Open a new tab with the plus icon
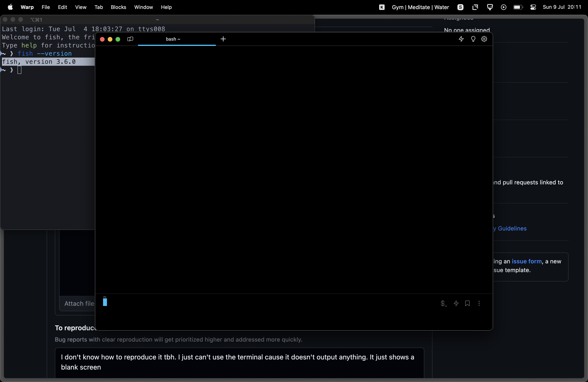588x382 pixels. click(223, 39)
